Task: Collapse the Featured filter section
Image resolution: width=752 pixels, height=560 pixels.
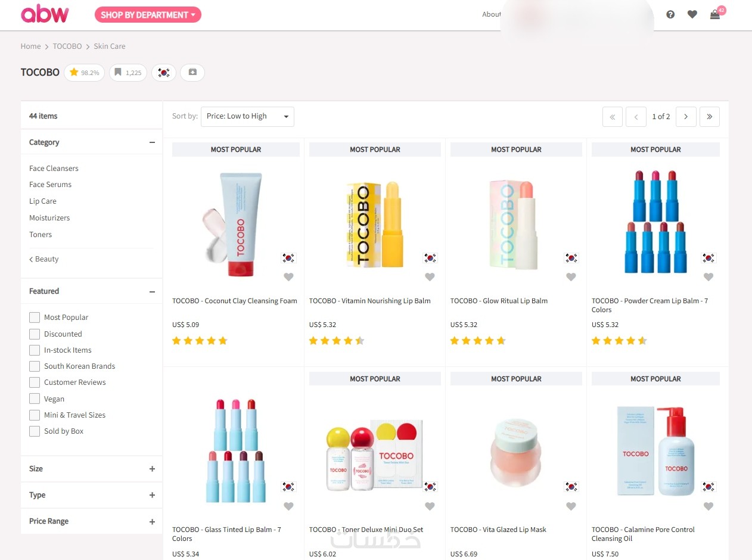Action: [x=152, y=291]
